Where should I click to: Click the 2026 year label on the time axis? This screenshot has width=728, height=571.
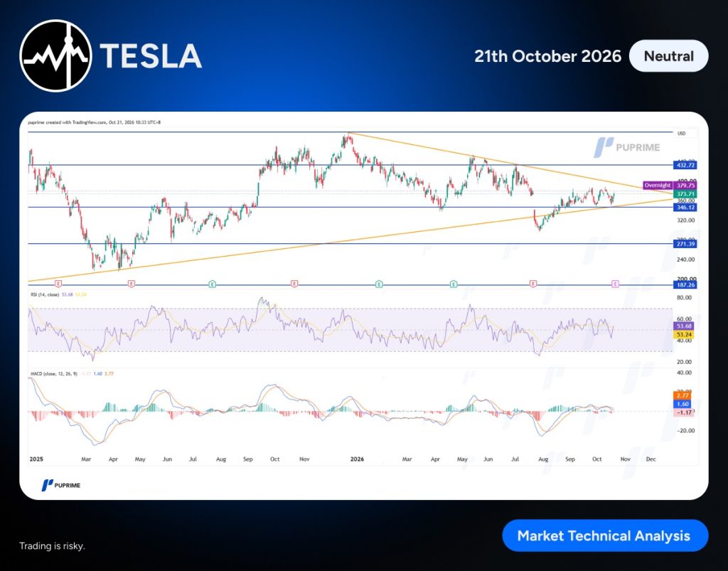[x=357, y=459]
